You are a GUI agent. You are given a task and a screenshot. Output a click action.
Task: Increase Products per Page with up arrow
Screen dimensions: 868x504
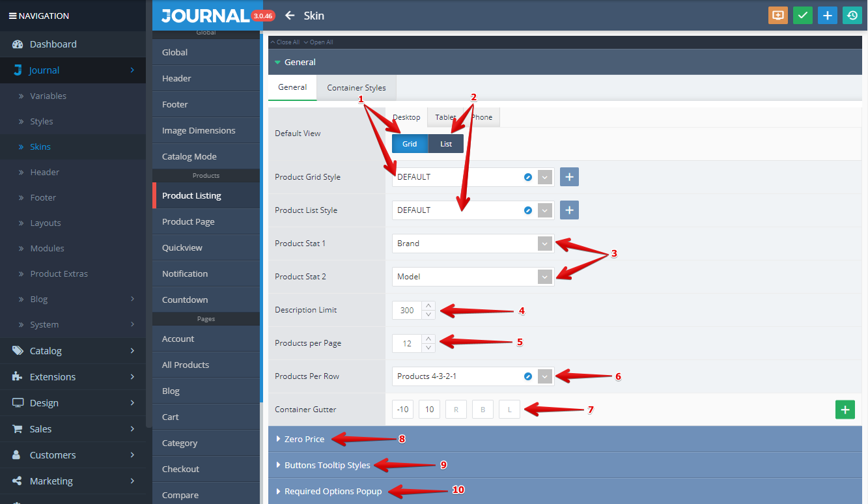(428, 339)
